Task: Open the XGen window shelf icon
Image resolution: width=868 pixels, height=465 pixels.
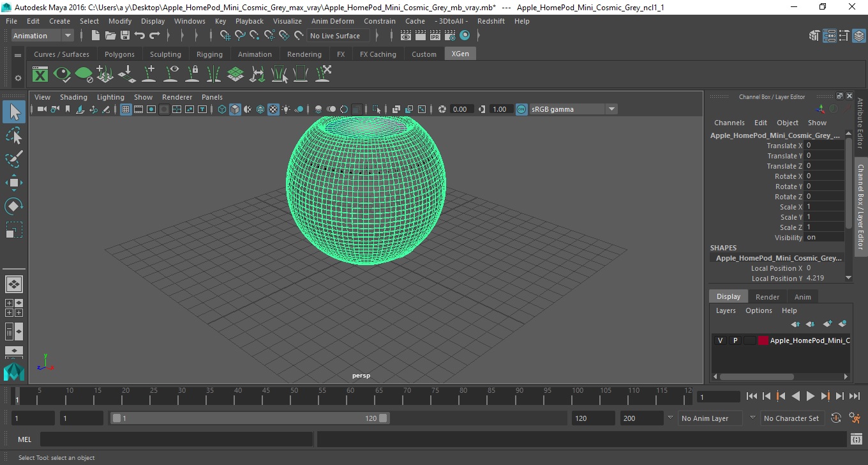Action: [40, 75]
